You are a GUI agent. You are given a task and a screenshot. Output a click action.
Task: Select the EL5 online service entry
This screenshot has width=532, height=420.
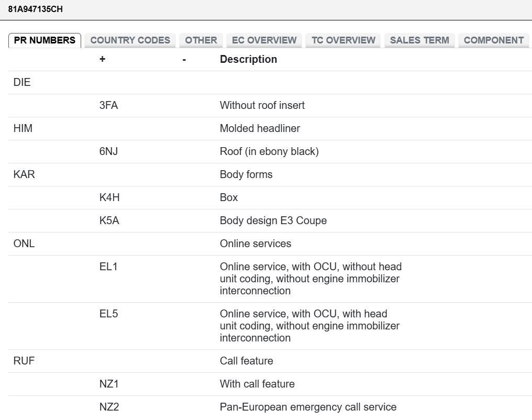click(x=270, y=326)
